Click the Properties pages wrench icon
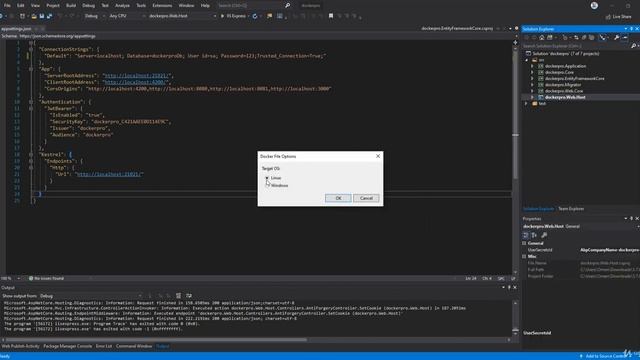Viewport: 640px width, 360px height. [544, 235]
